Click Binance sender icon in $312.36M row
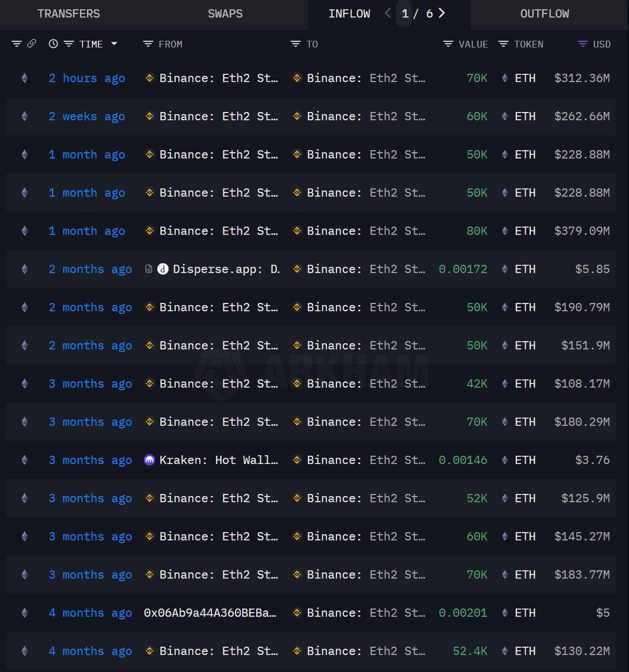 click(x=149, y=78)
